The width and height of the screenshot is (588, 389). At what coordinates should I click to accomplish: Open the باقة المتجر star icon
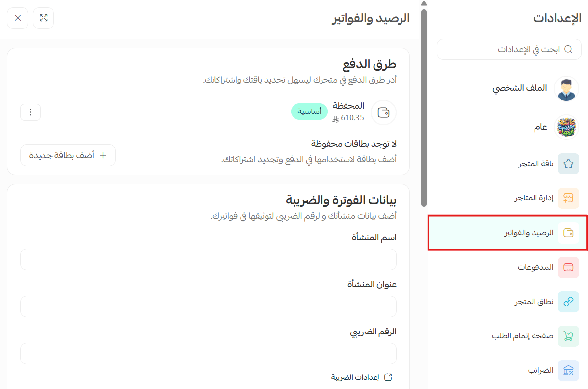(568, 164)
